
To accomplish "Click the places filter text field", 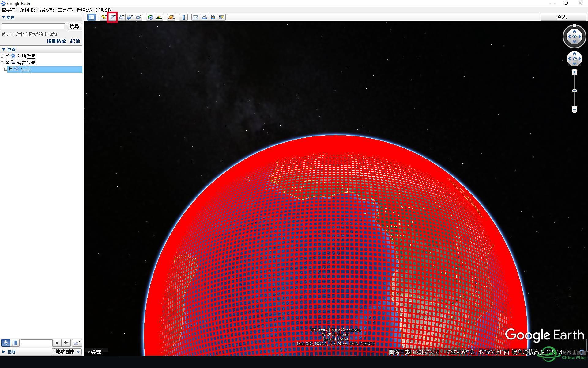I will click(36, 343).
